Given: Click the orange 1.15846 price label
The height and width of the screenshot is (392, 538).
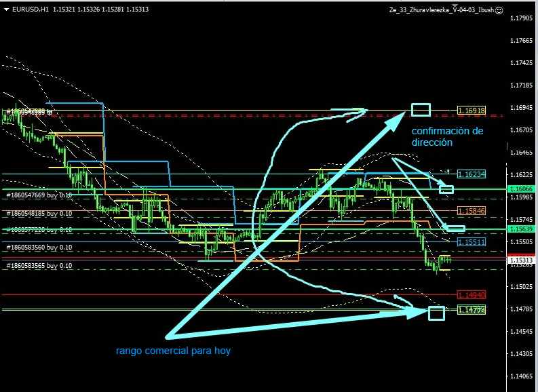Looking at the screenshot, I should click(x=471, y=211).
